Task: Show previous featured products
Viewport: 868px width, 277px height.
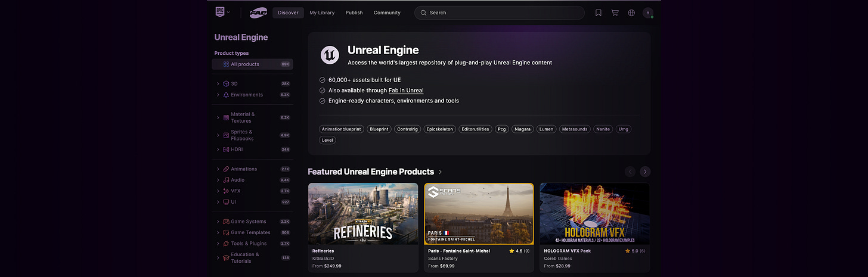Action: [x=630, y=172]
